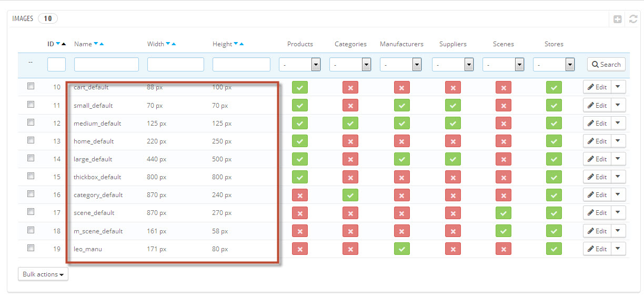This screenshot has height=298, width=644.
Task: Click the add new image type icon
Action: 618,19
